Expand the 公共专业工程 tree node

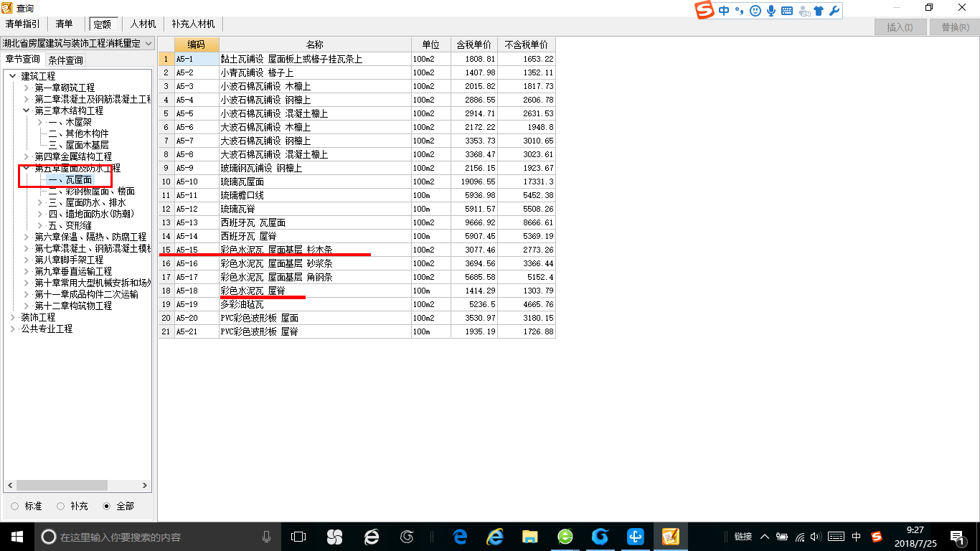click(14, 329)
